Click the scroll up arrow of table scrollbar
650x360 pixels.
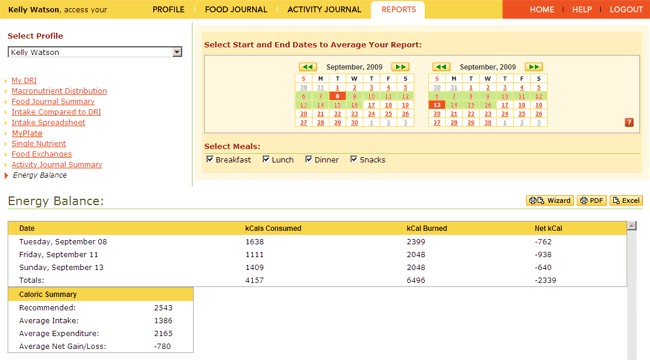pos(632,226)
